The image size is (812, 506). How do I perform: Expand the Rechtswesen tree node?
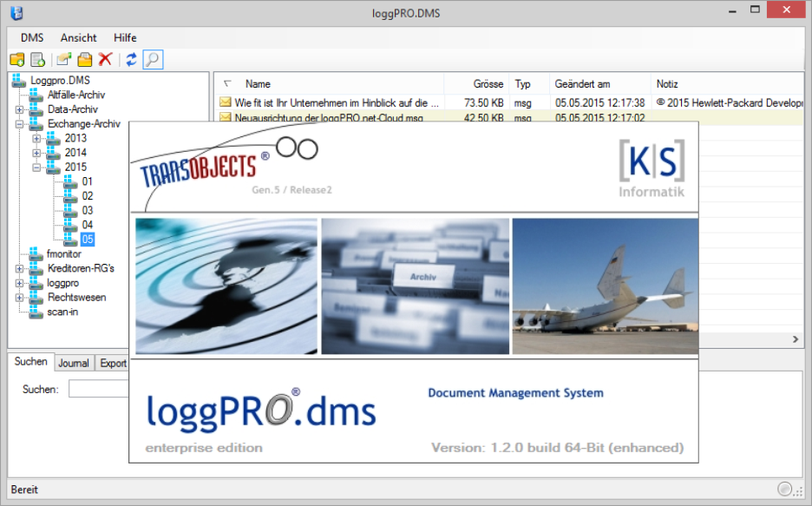[x=19, y=299]
